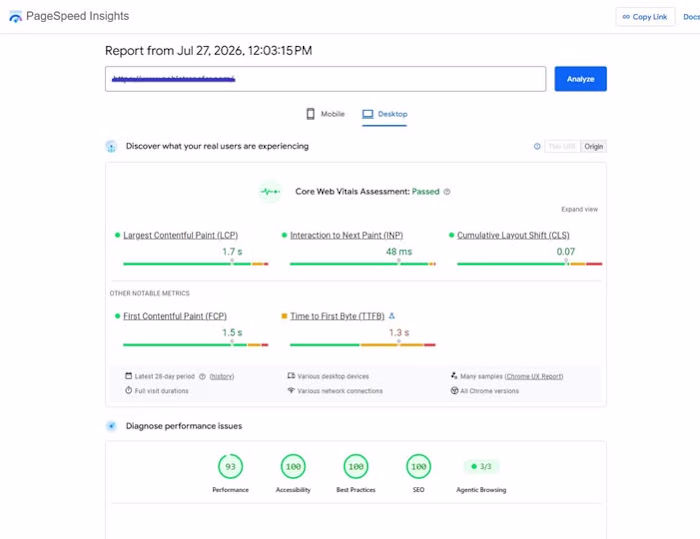
Task: Click the help icon next to Passed
Action: pos(447,192)
